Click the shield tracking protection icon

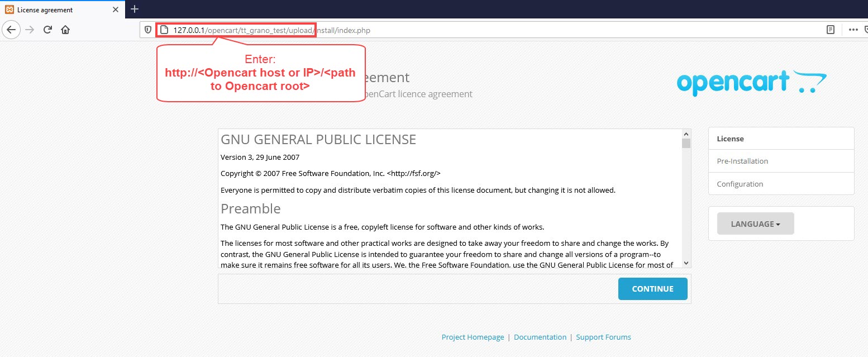pos(148,30)
